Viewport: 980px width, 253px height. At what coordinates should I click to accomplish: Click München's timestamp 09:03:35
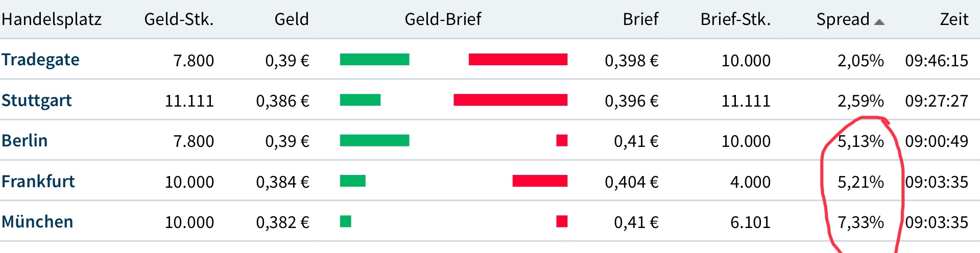(936, 222)
